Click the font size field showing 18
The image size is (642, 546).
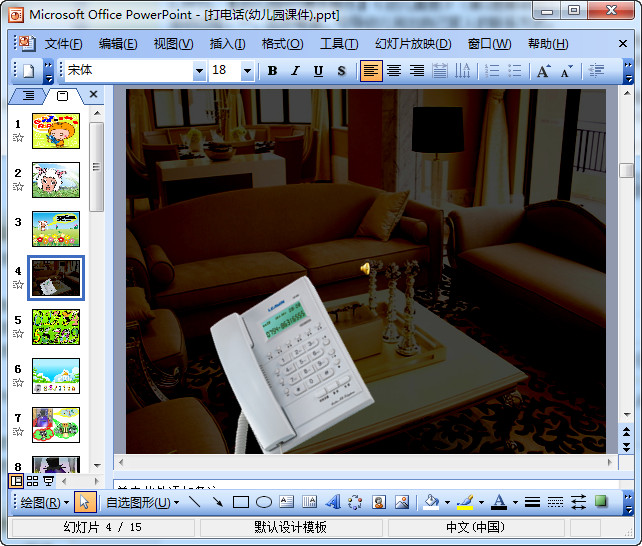225,71
